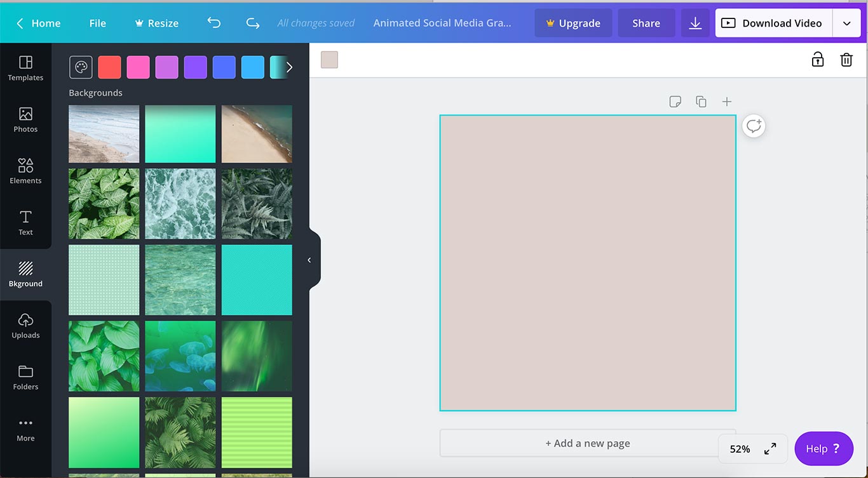Choose the variegated green leaves background
This screenshot has width=868, height=478.
[104, 204]
